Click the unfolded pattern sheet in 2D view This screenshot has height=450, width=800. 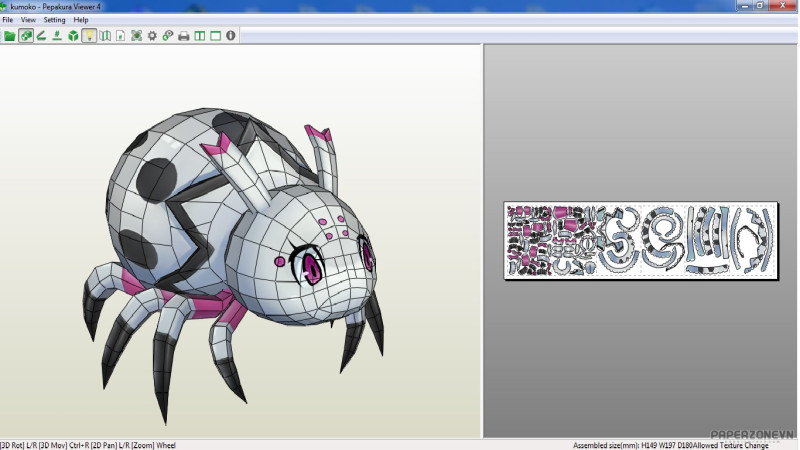coord(642,241)
